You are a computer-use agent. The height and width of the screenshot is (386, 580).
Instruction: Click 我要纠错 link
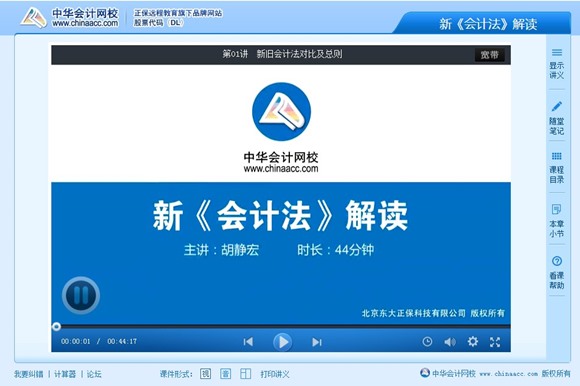coord(28,374)
